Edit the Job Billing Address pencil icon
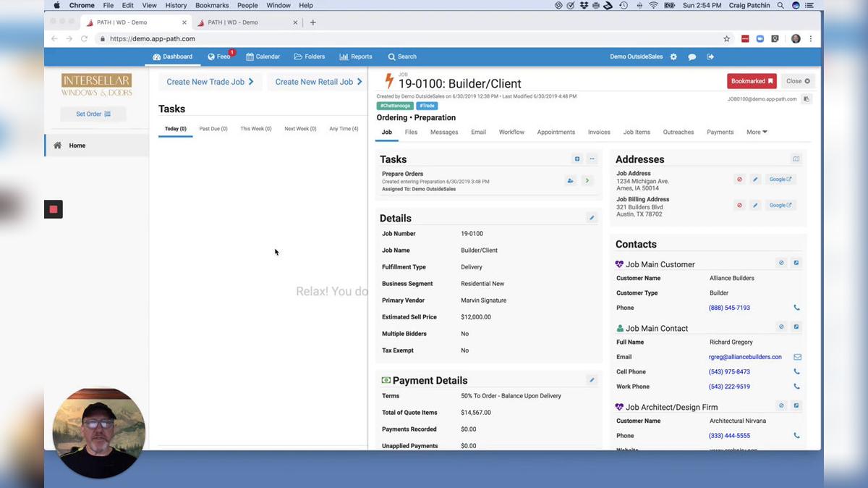The height and width of the screenshot is (488, 868). [x=755, y=206]
